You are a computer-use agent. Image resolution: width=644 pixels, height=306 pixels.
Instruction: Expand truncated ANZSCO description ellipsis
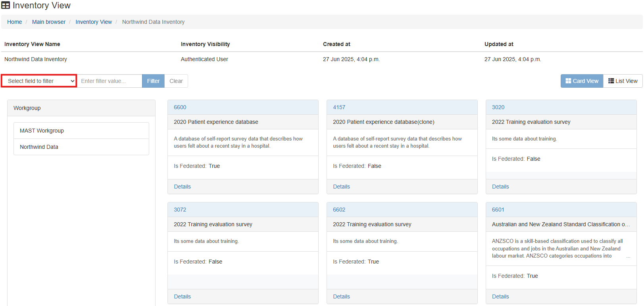pyautogui.click(x=628, y=257)
